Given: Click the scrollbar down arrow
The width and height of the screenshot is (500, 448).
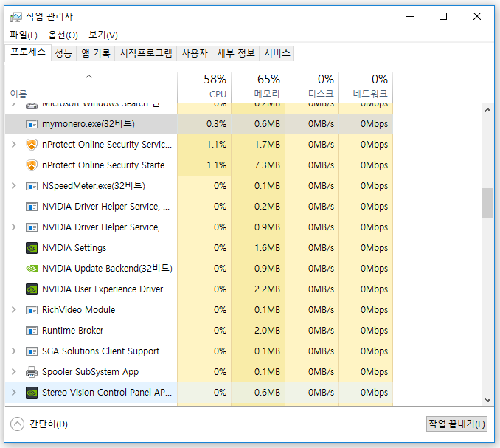Looking at the screenshot, I should pyautogui.click(x=487, y=400).
